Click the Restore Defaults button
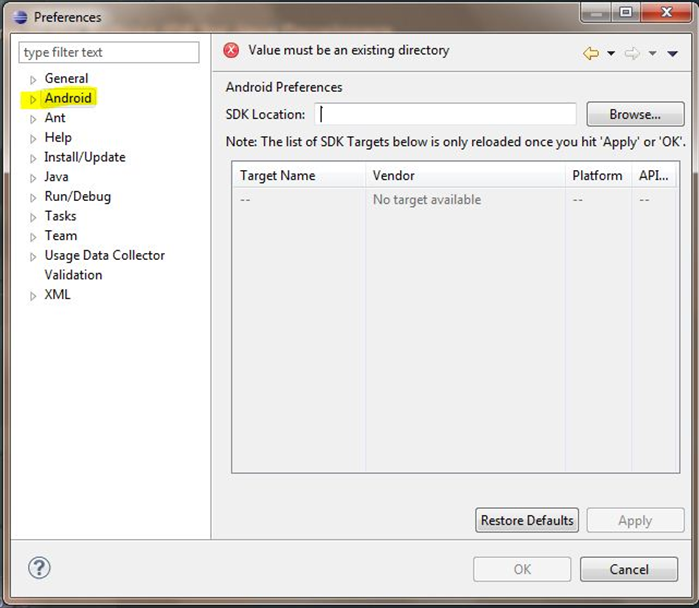The width and height of the screenshot is (699, 608). [x=527, y=520]
